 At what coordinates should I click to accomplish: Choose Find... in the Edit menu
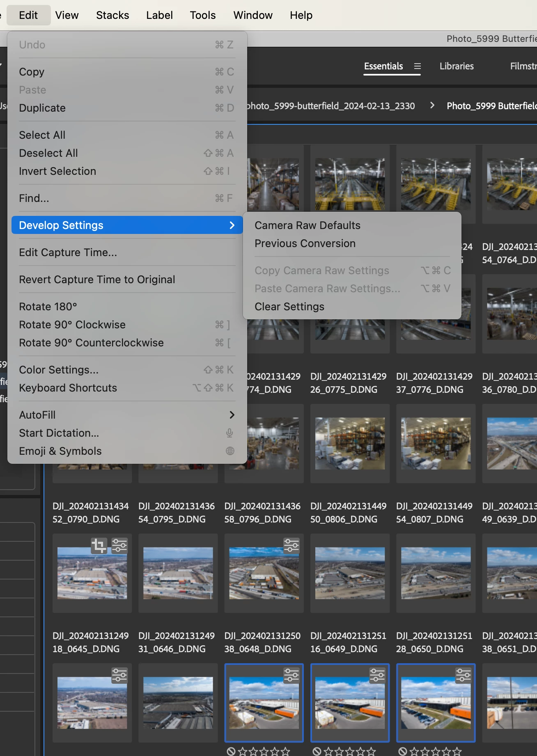click(127, 198)
